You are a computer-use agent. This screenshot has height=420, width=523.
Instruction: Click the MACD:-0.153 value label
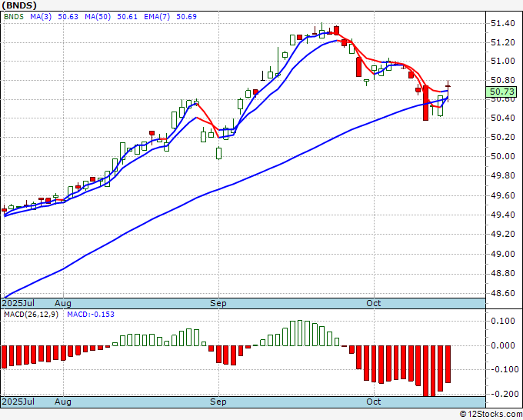click(x=91, y=315)
